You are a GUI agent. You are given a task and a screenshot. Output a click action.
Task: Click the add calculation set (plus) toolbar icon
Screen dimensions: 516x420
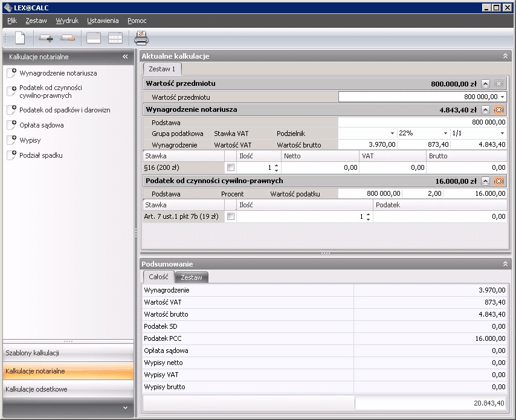tap(46, 39)
